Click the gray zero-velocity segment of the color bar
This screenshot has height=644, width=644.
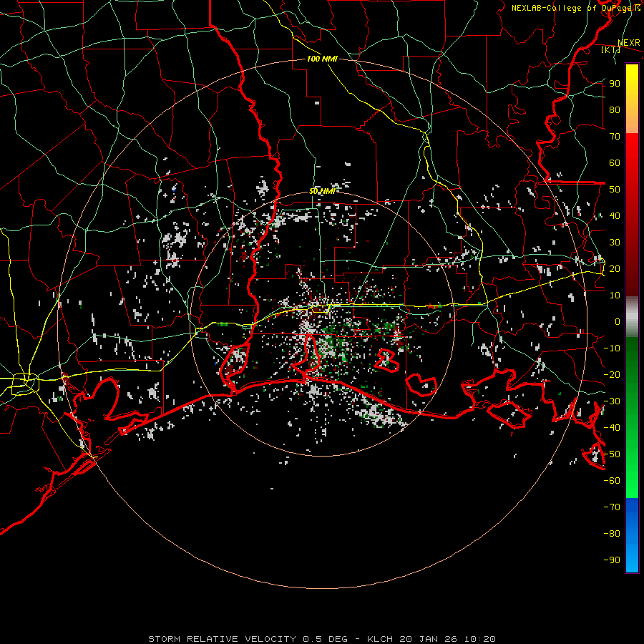click(632, 317)
